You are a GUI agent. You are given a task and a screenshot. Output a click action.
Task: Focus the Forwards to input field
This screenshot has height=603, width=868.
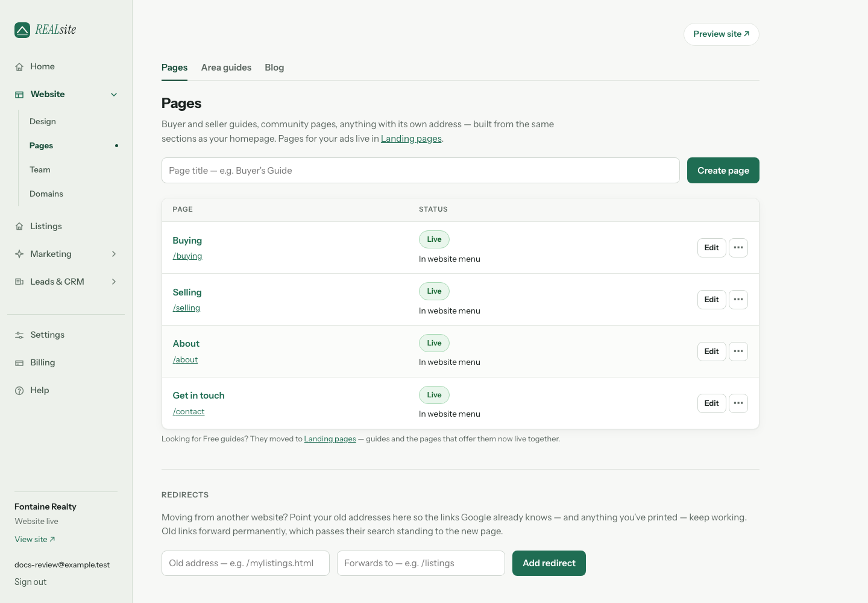[x=421, y=563]
